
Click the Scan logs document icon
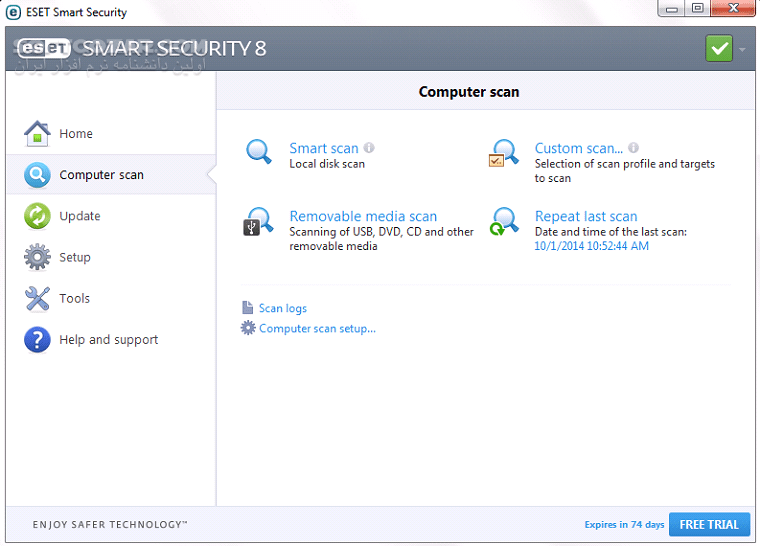point(248,307)
